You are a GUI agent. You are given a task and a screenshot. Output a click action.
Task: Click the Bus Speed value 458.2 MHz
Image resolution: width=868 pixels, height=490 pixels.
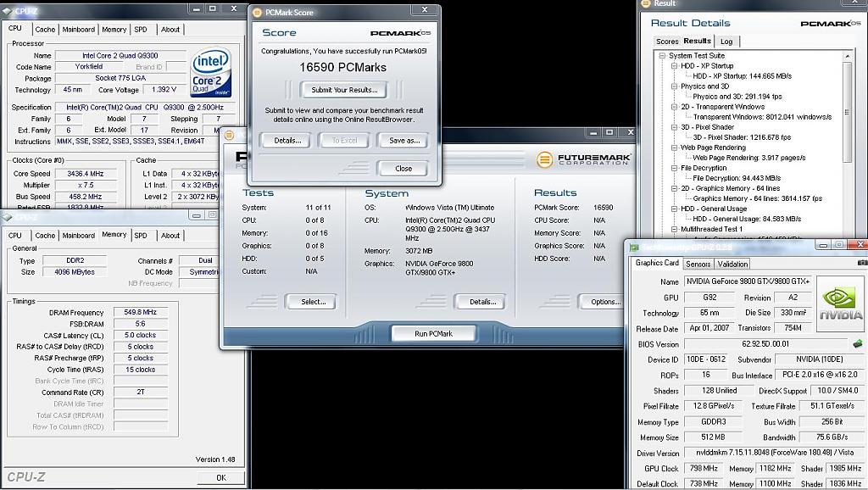pyautogui.click(x=86, y=197)
